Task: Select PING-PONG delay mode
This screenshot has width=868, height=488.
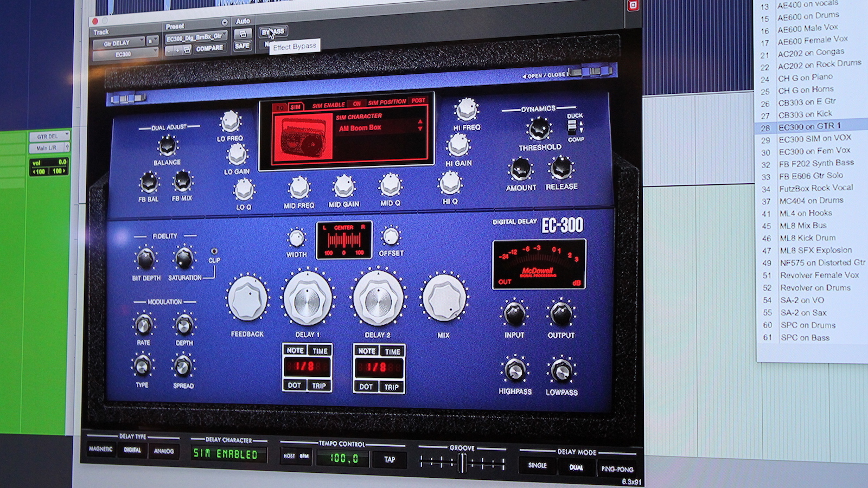Action: click(x=617, y=469)
